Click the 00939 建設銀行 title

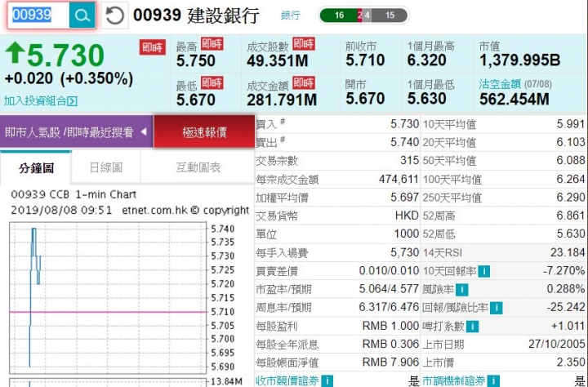coord(196,16)
